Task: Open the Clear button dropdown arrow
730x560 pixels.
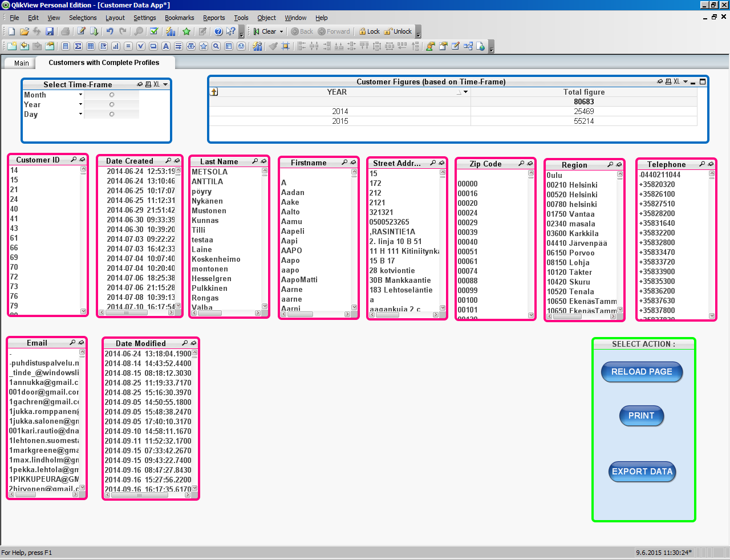Action: tap(281, 32)
